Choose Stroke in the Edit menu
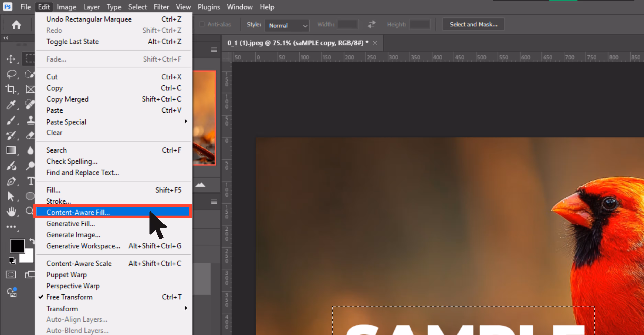Viewport: 644px width, 335px height. (114, 201)
